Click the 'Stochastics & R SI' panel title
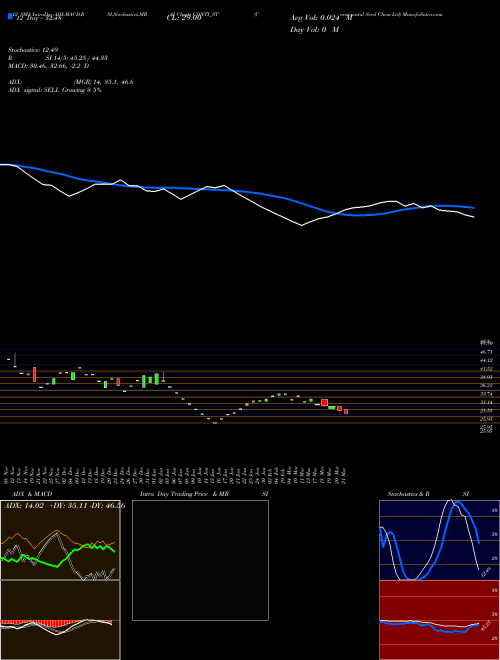500x660 pixels. (428, 494)
